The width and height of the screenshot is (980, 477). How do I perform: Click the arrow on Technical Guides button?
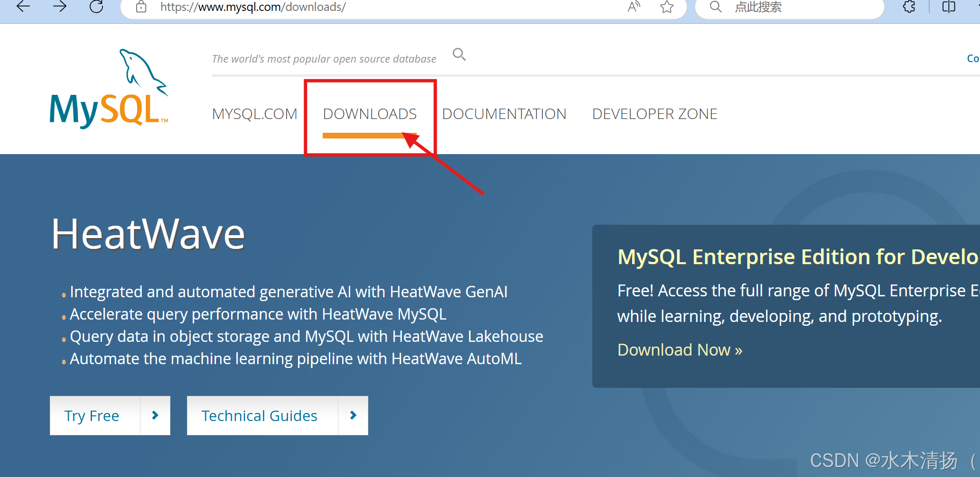pos(353,415)
